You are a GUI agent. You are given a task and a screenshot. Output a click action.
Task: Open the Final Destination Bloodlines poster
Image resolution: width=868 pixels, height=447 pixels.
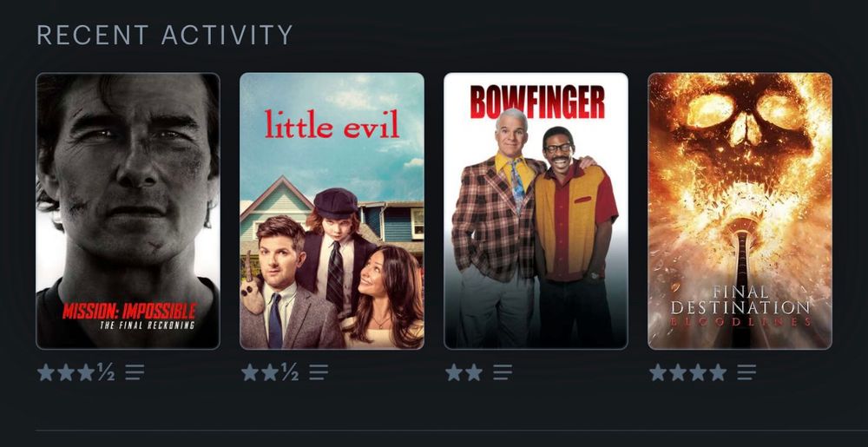tap(740, 211)
